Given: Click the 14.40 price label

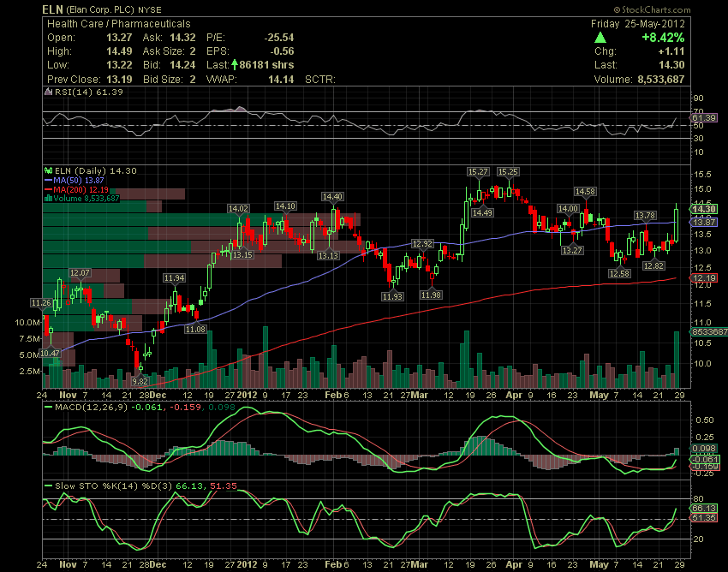Looking at the screenshot, I should coord(333,197).
